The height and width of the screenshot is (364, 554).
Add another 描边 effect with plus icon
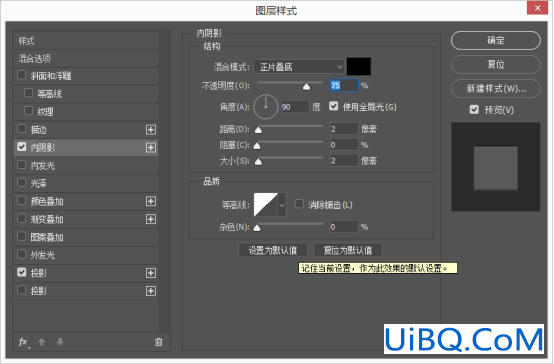pyautogui.click(x=151, y=130)
